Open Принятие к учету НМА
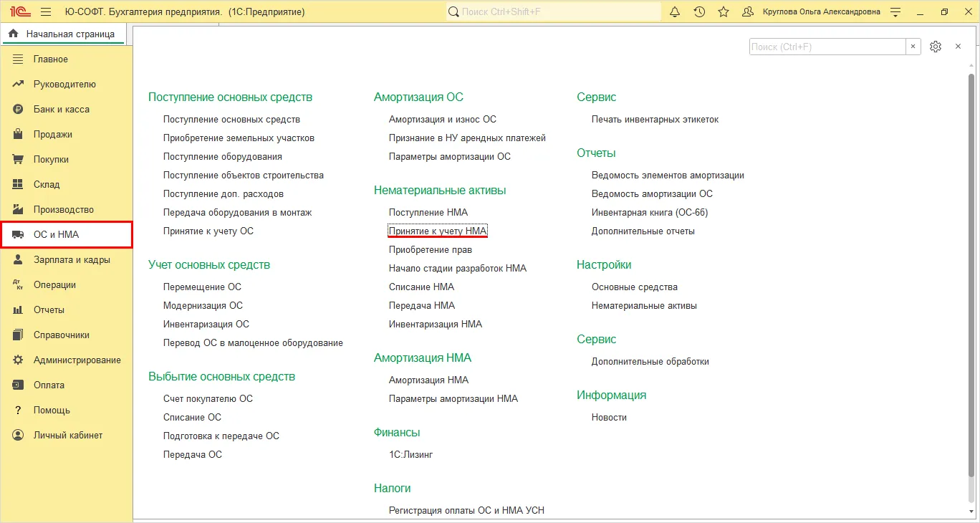The height and width of the screenshot is (523, 980). pyautogui.click(x=438, y=231)
